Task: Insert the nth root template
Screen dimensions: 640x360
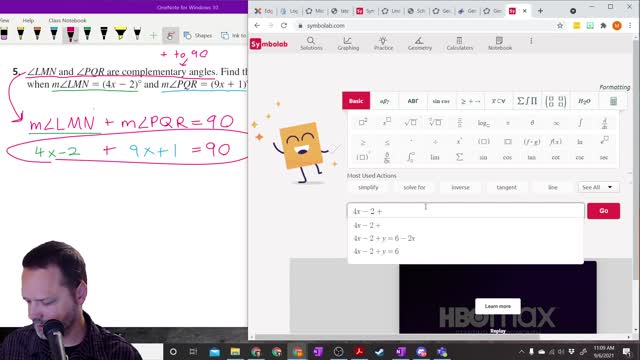Action: 435,122
